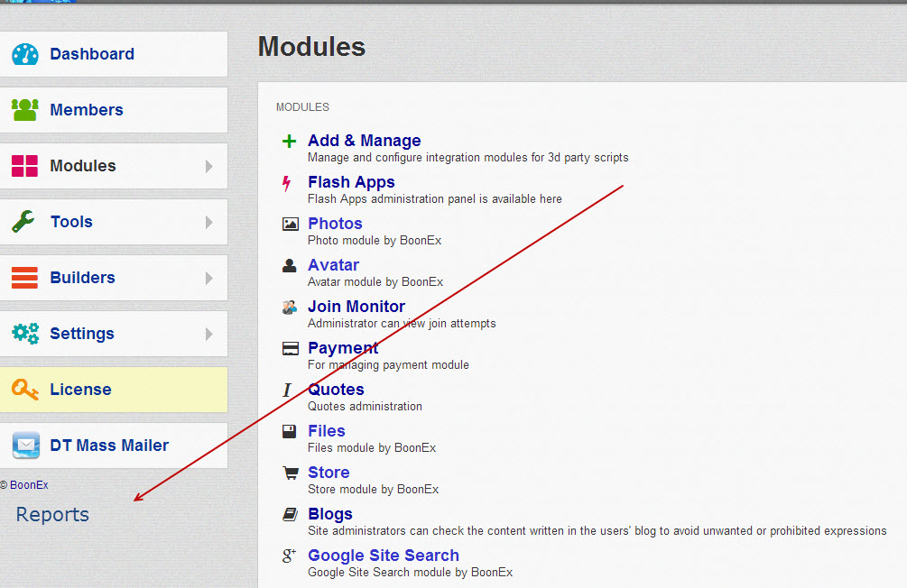
Task: Go to the Blogs module link
Action: (330, 514)
